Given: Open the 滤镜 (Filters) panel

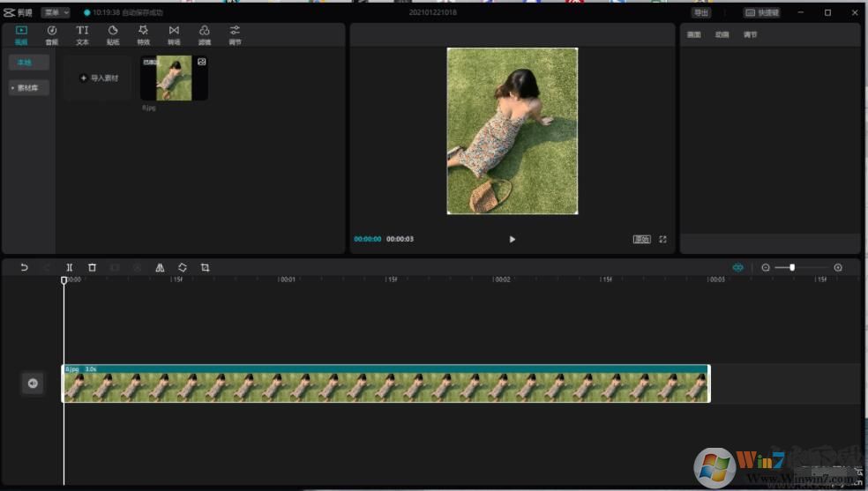Looking at the screenshot, I should coord(204,34).
